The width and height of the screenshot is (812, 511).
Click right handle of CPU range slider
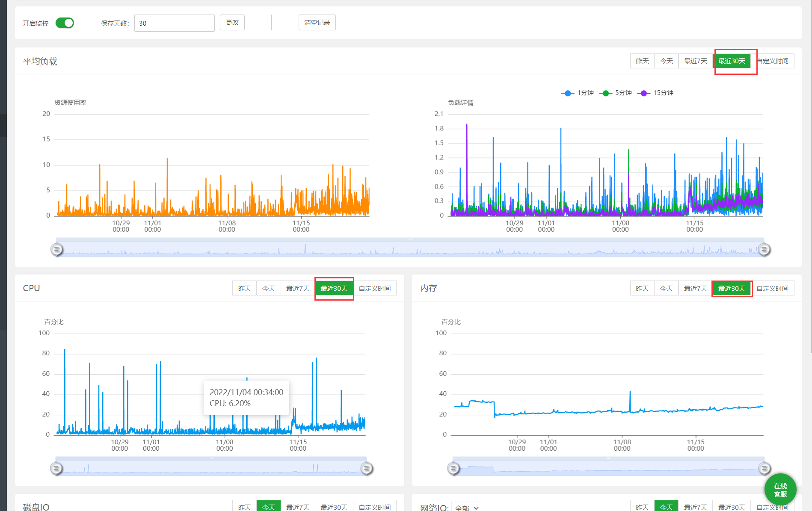(x=367, y=469)
